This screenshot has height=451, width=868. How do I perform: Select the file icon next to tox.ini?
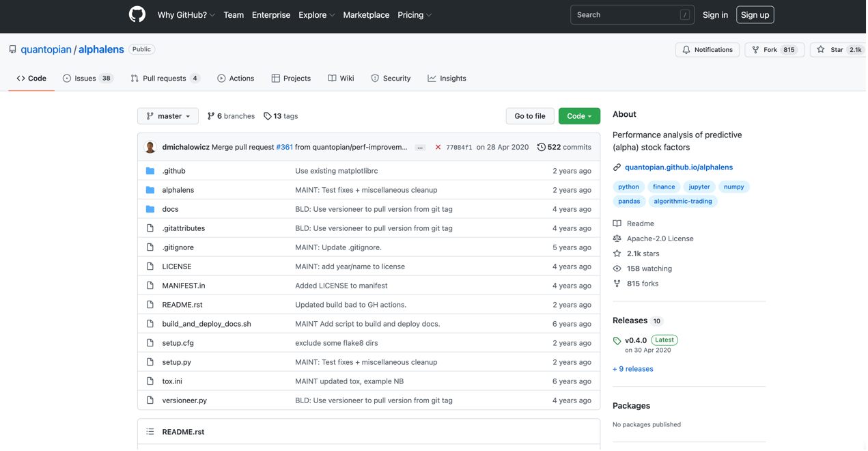[150, 381]
